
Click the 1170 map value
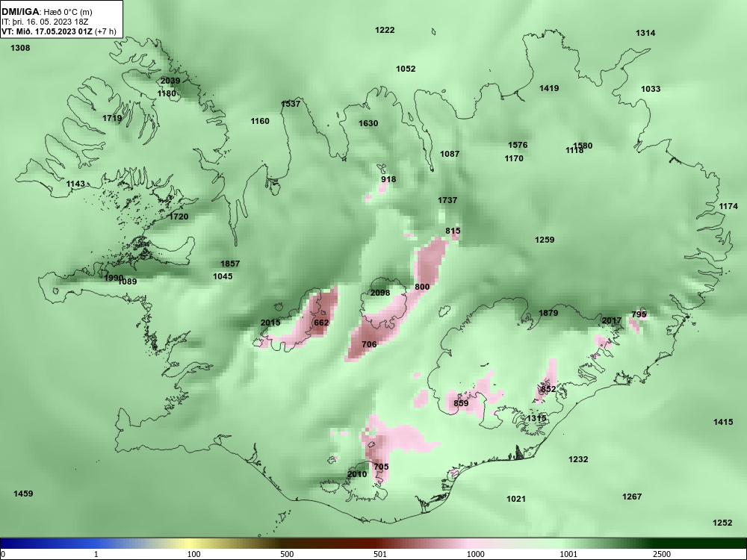coord(514,158)
